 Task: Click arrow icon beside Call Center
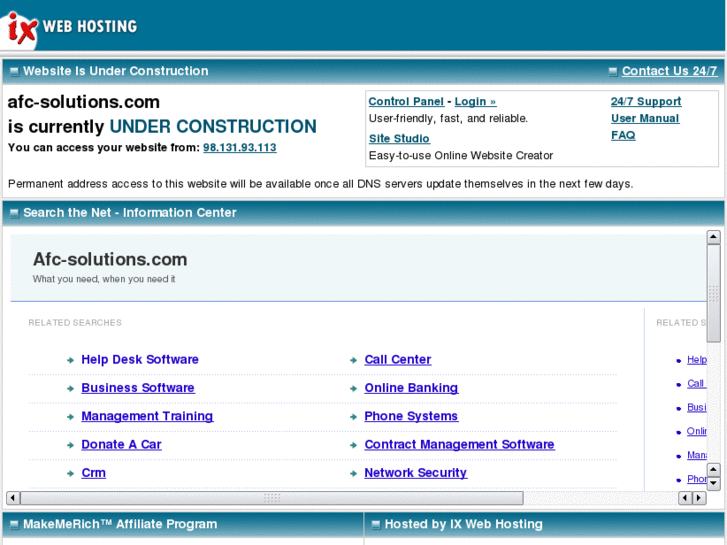(x=353, y=360)
